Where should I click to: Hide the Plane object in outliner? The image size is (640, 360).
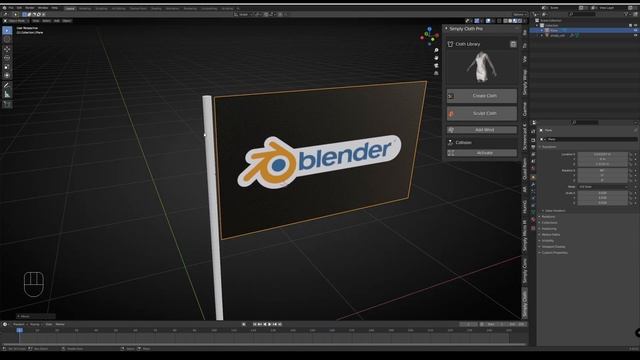(636, 30)
